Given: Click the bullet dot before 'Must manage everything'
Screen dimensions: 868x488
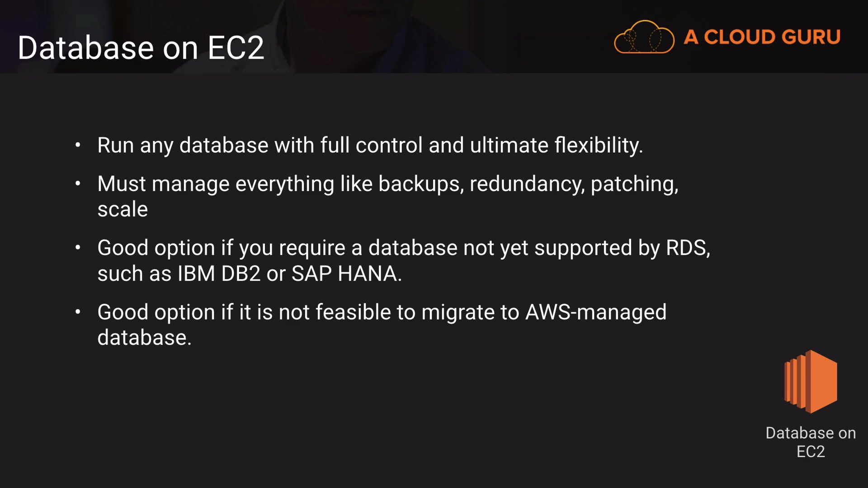Looking at the screenshot, I should [78, 183].
